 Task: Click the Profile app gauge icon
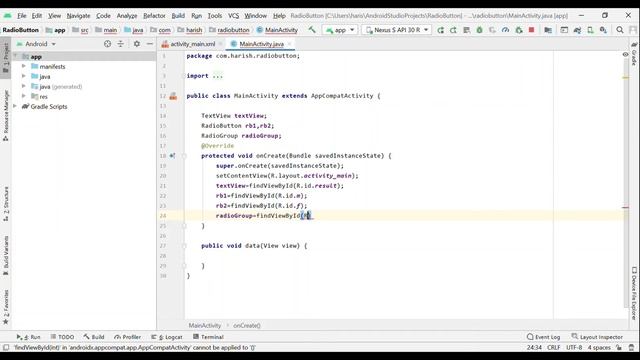tap(505, 30)
